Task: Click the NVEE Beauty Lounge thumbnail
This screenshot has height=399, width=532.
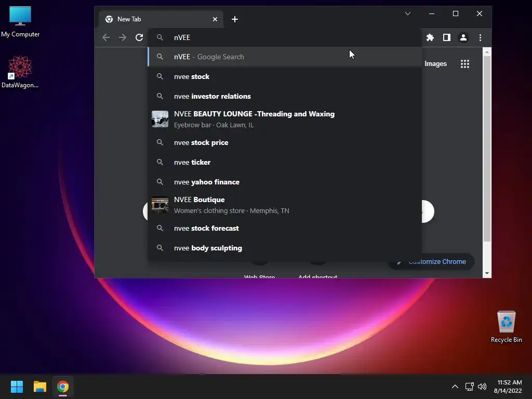Action: (x=160, y=119)
